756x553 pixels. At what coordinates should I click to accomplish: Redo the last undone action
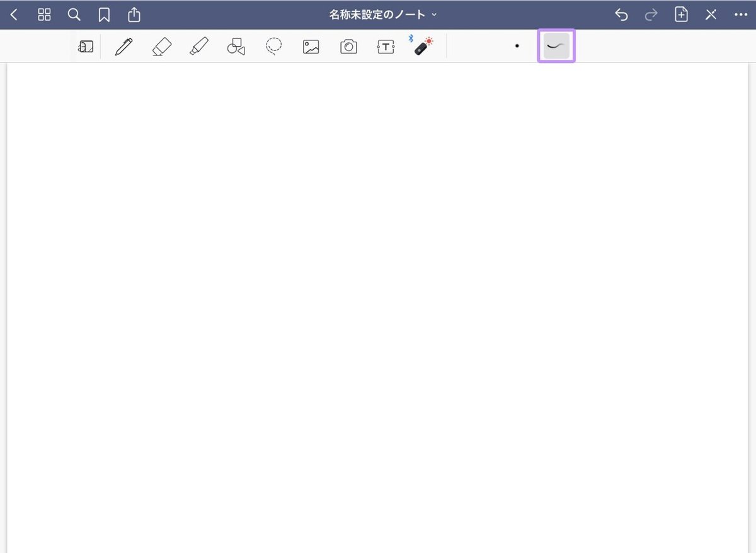tap(651, 15)
